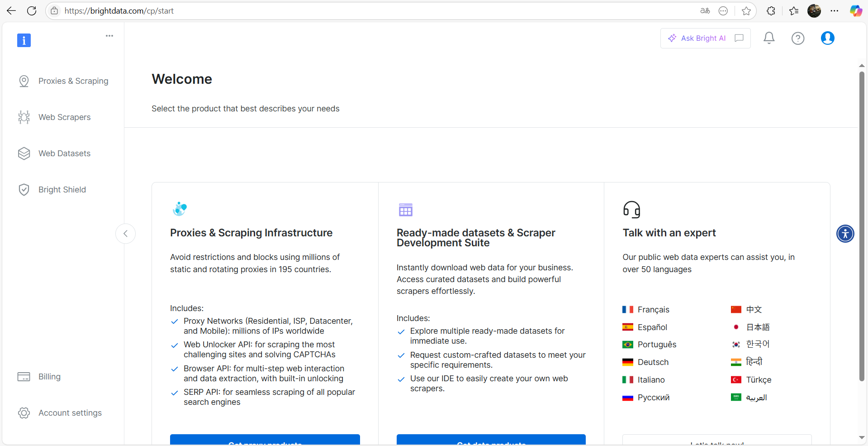This screenshot has width=868, height=446.
Task: Select the Français language option
Action: [653, 310]
